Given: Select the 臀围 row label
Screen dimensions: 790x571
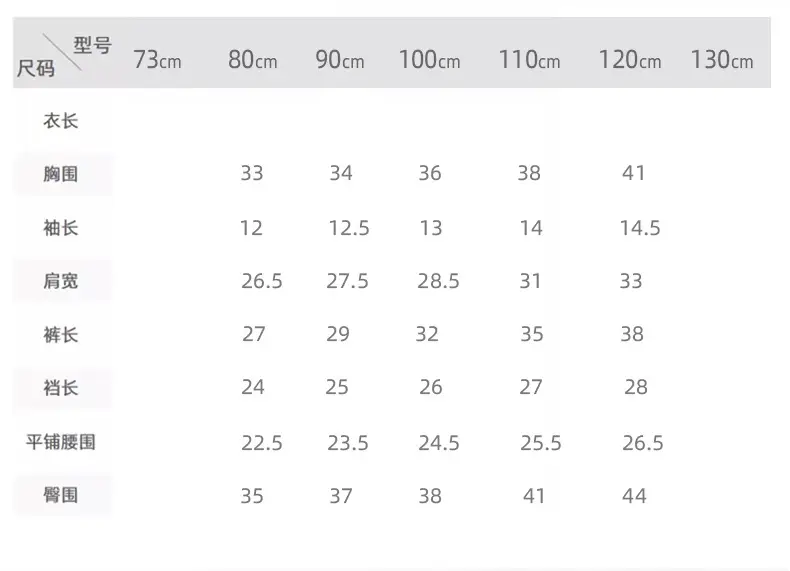Looking at the screenshot, I should 60,495.
